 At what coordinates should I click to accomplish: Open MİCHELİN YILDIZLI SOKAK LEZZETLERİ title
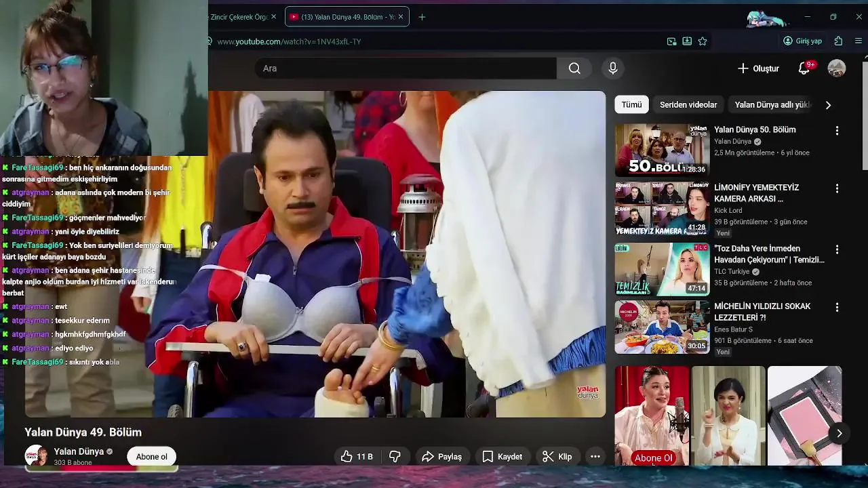point(762,312)
